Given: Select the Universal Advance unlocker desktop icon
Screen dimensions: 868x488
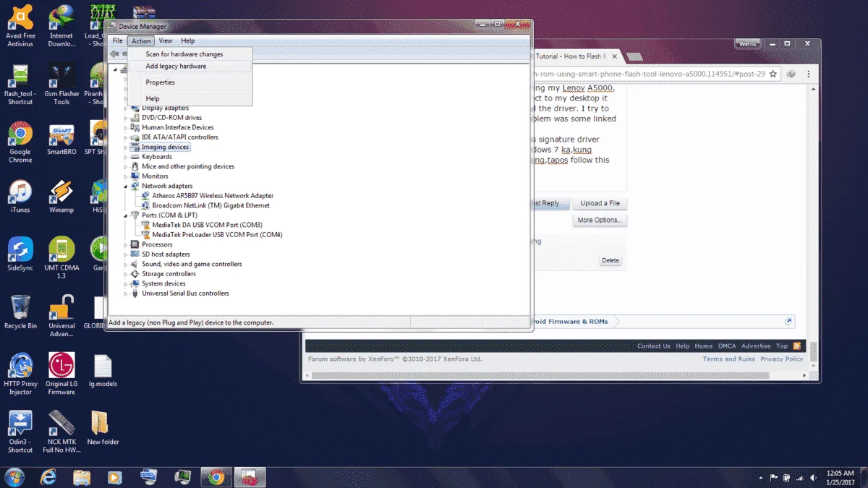Looking at the screenshot, I should [x=61, y=315].
